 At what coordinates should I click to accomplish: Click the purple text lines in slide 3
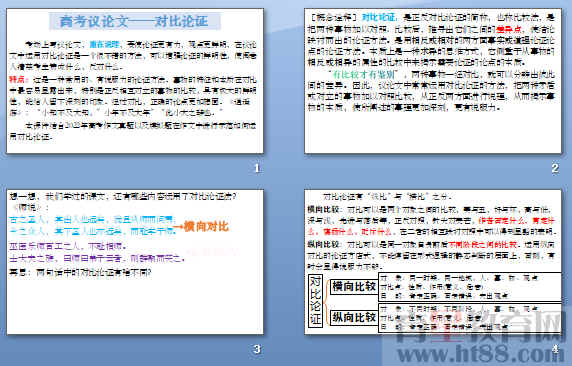coord(97,252)
